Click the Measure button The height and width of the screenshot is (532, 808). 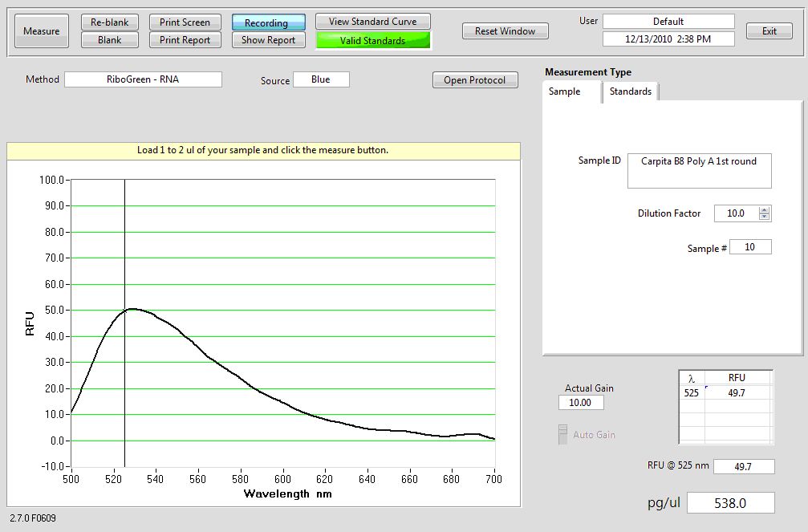(x=41, y=31)
